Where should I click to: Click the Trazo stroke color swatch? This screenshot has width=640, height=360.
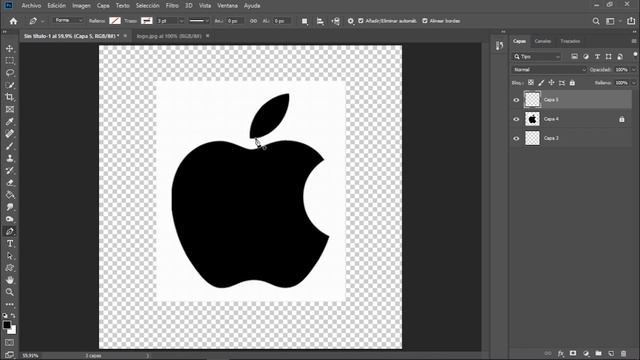[147, 21]
